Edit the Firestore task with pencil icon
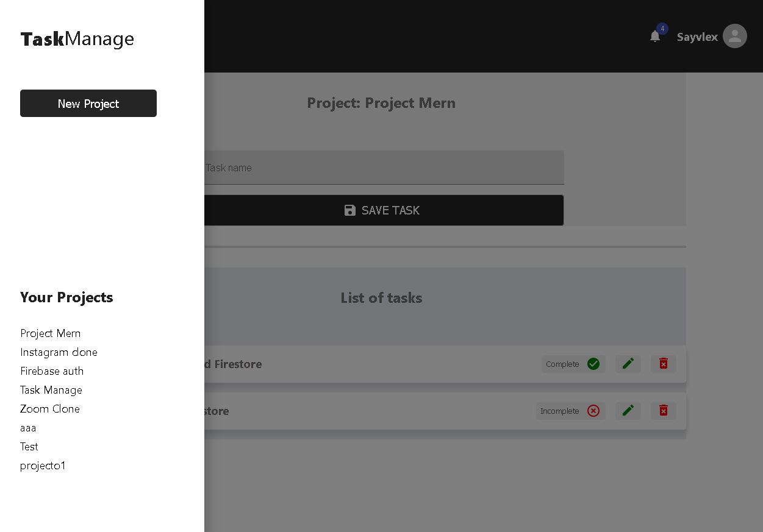763x532 pixels. click(628, 364)
